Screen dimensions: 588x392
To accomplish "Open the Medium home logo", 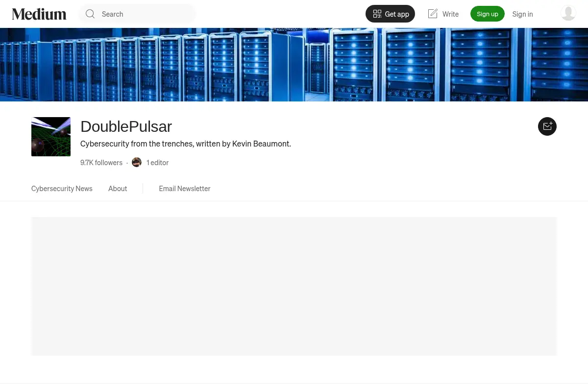I will (39, 14).
